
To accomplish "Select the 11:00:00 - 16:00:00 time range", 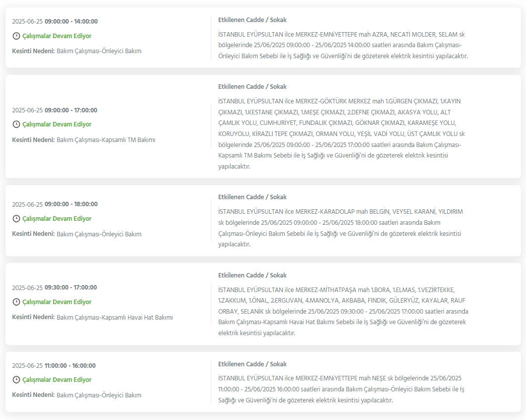I will [x=70, y=366].
